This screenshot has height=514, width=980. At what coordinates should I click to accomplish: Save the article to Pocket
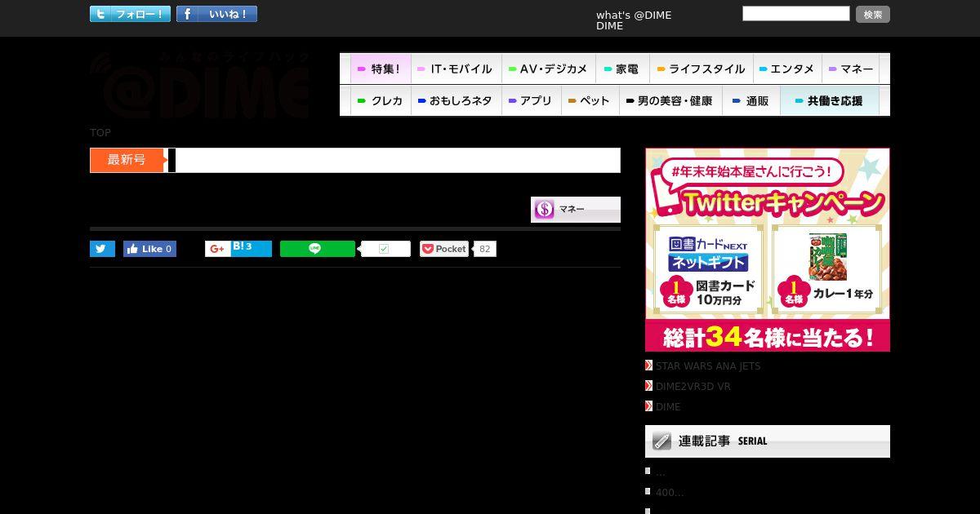point(444,249)
